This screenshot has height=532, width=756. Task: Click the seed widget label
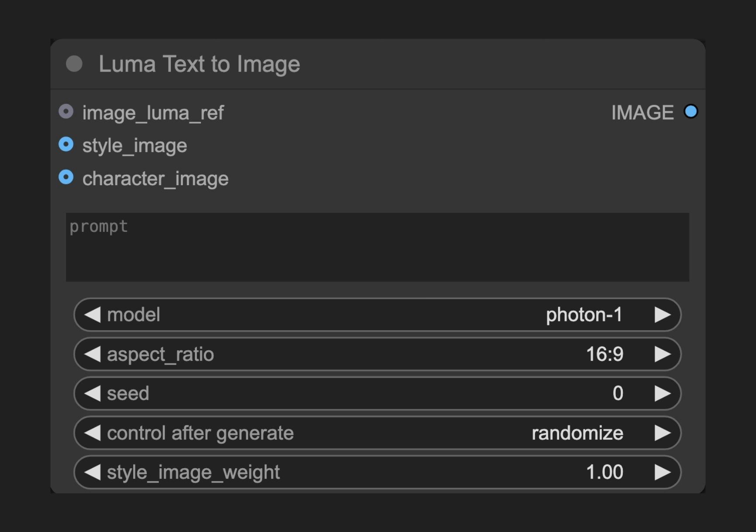(127, 393)
